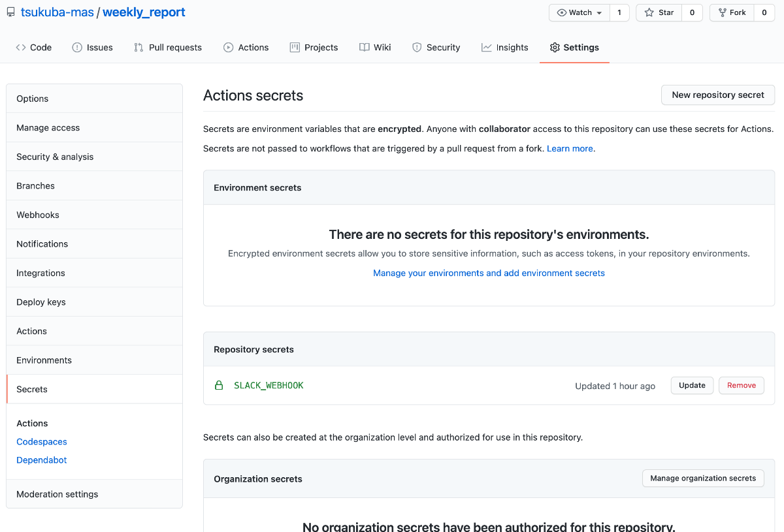Open the Projects tab
This screenshot has height=532, width=784.
tap(314, 48)
